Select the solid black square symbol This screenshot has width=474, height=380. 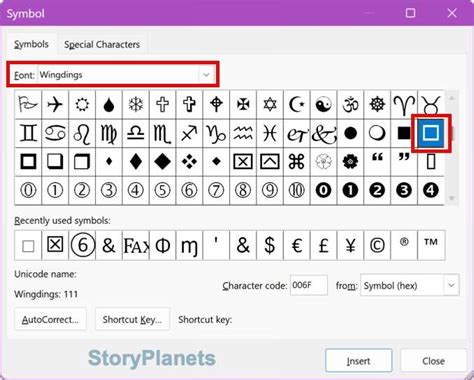(404, 133)
